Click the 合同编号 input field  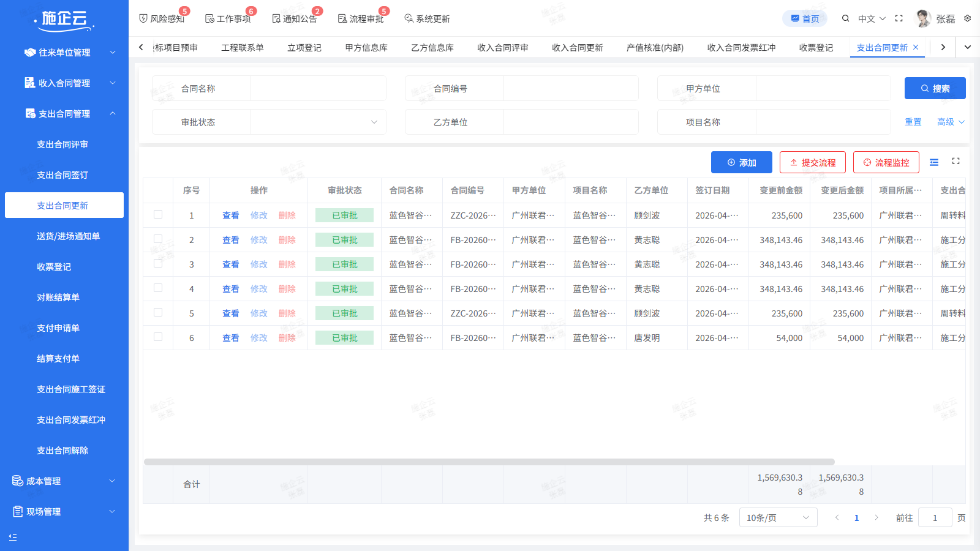pos(571,88)
